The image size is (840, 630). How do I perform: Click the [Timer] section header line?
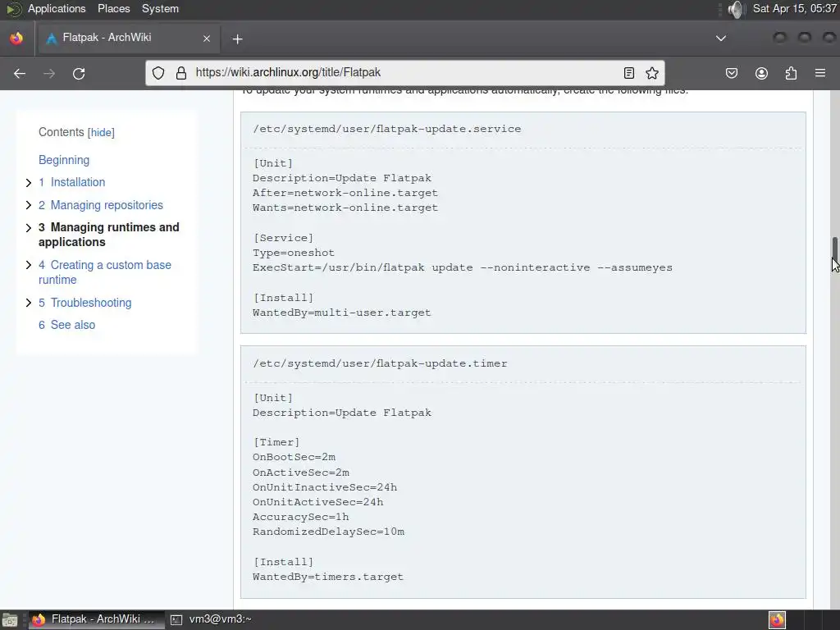coord(276,442)
